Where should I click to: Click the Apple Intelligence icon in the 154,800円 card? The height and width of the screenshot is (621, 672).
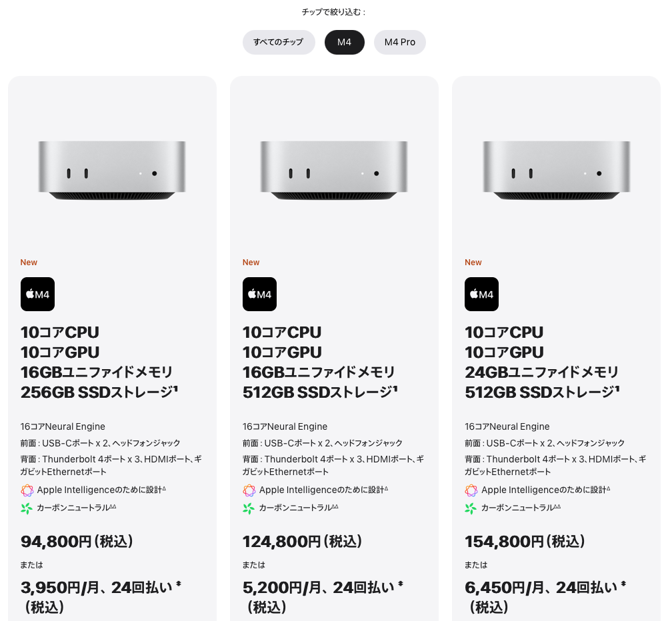click(471, 490)
